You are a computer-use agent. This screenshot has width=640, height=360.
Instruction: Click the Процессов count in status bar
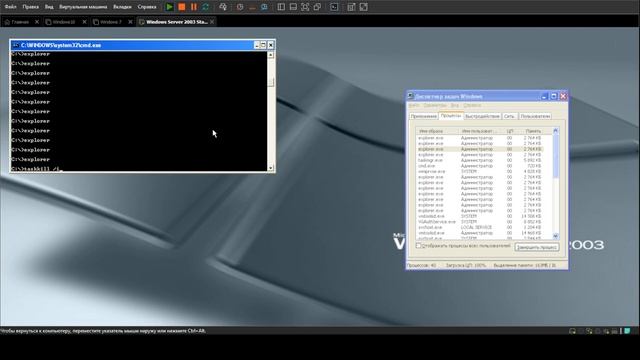pos(422,265)
